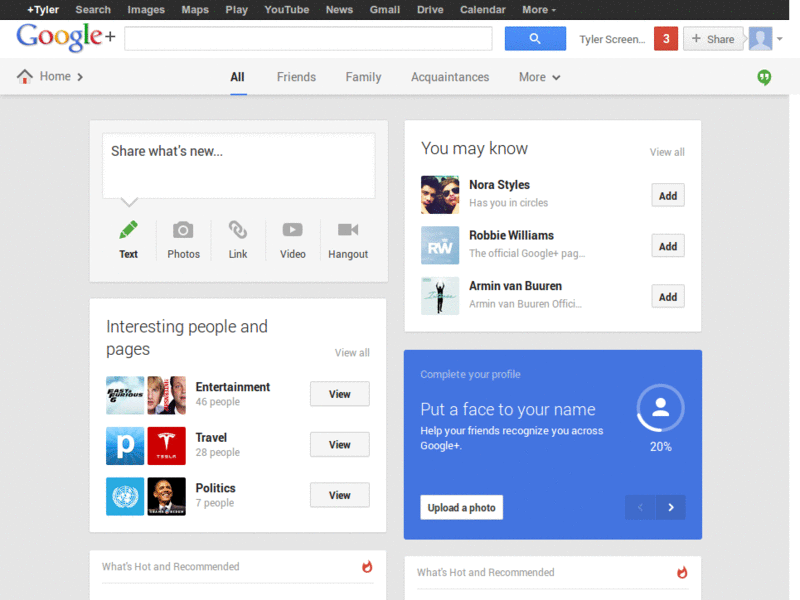Image resolution: width=800 pixels, height=600 pixels.
Task: Add Robbie Williams to circles
Action: click(668, 246)
